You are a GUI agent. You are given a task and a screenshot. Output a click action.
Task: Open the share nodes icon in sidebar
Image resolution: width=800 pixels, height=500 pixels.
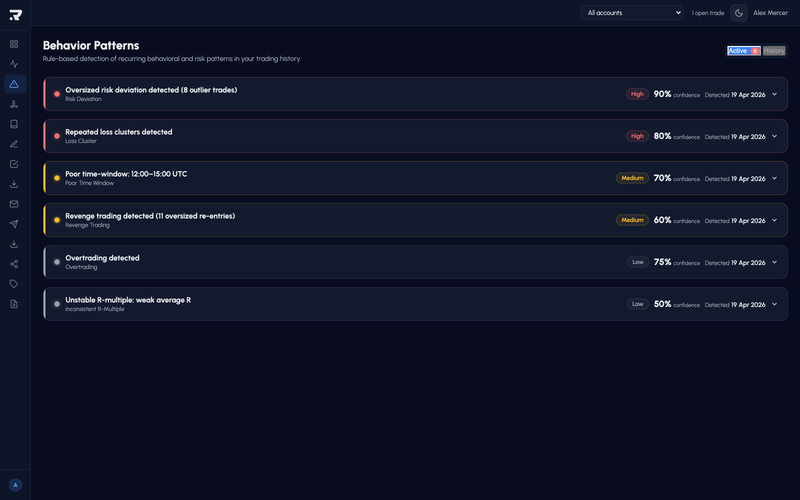point(14,264)
